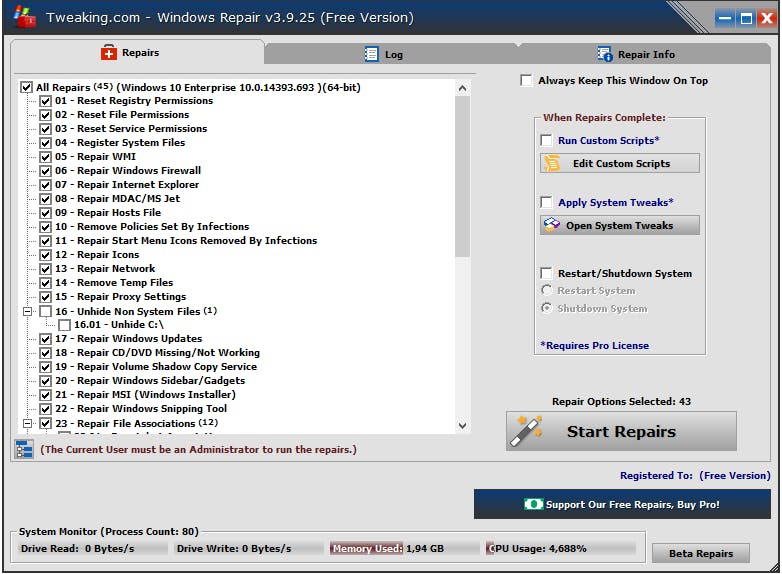Click the red first-aid Repairs tab icon

pos(108,52)
